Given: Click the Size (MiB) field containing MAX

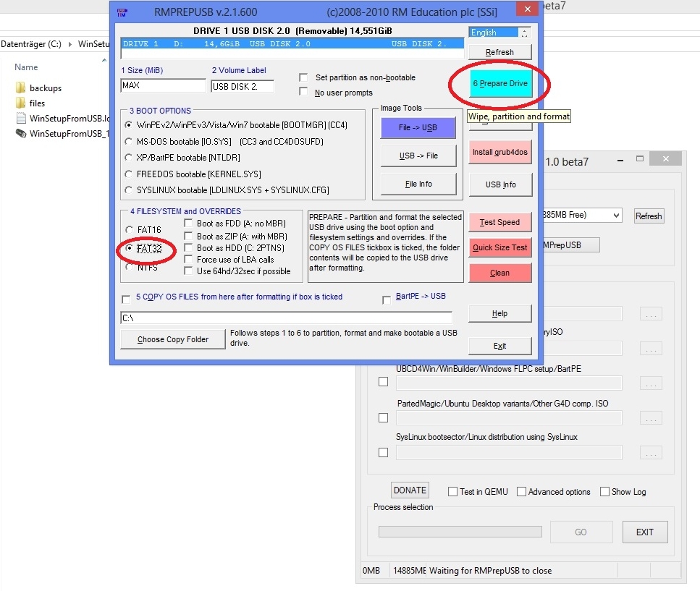Looking at the screenshot, I should point(163,85).
